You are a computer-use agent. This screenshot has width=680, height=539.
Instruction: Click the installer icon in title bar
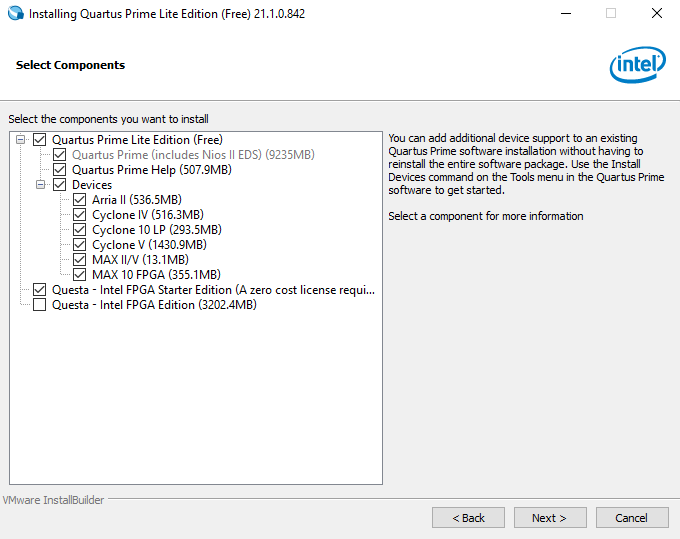pyautogui.click(x=16, y=13)
